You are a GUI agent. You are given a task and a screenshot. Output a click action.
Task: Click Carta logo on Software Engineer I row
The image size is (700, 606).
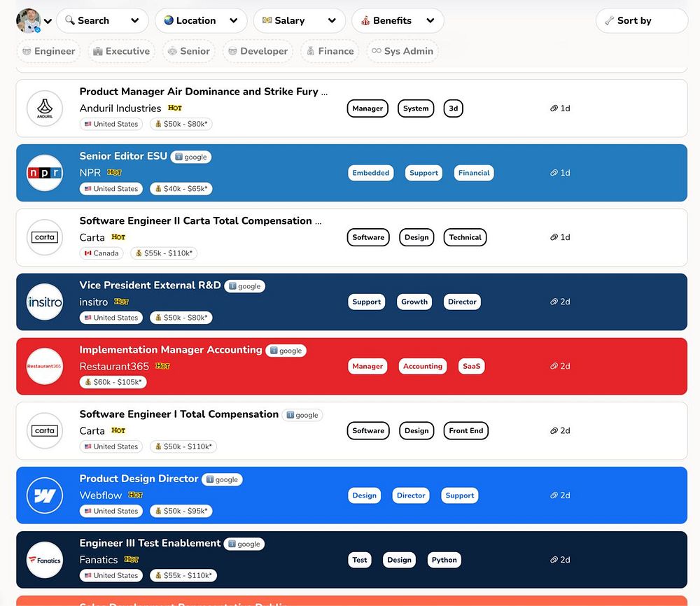45,430
